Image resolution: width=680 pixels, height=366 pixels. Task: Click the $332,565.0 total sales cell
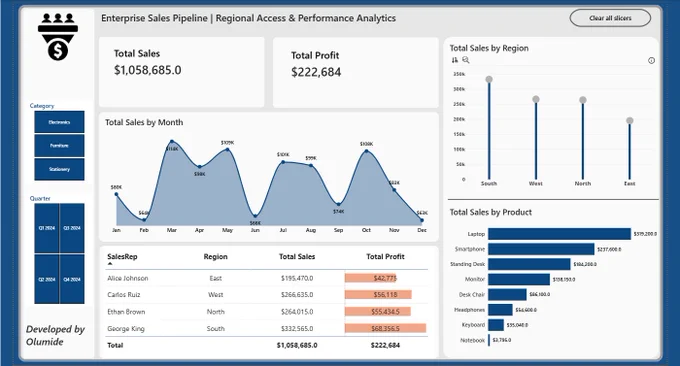point(297,329)
